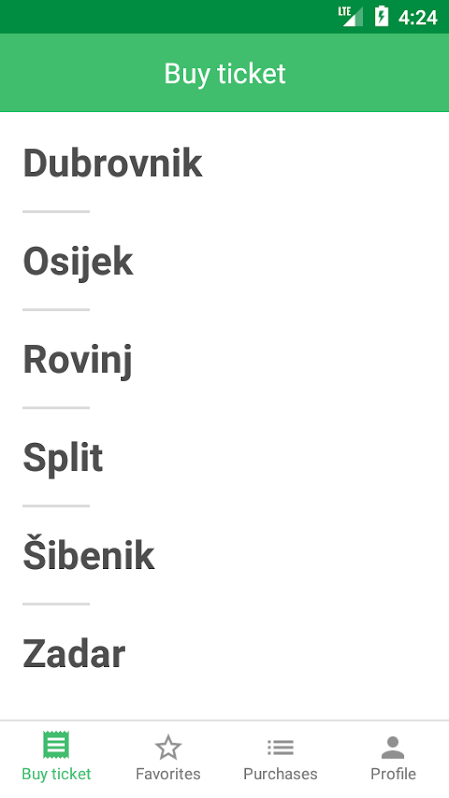Tap the LTE signal strength icon

click(351, 16)
